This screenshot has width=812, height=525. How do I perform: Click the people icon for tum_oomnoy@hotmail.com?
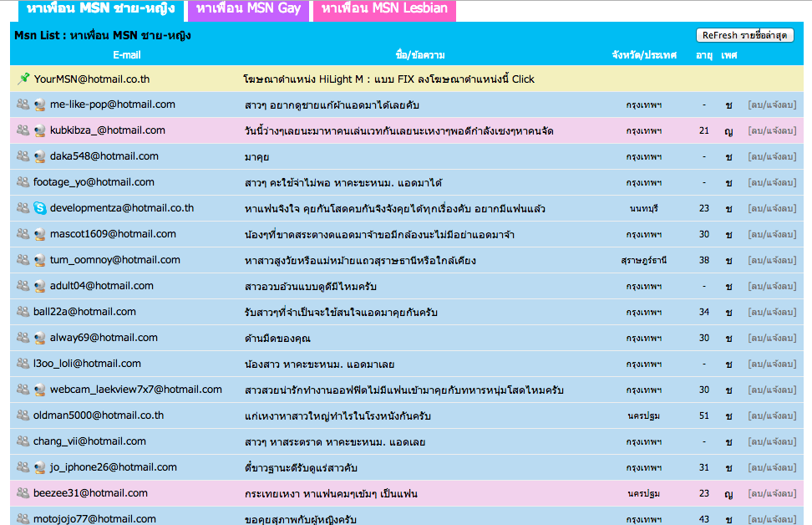pyautogui.click(x=23, y=260)
